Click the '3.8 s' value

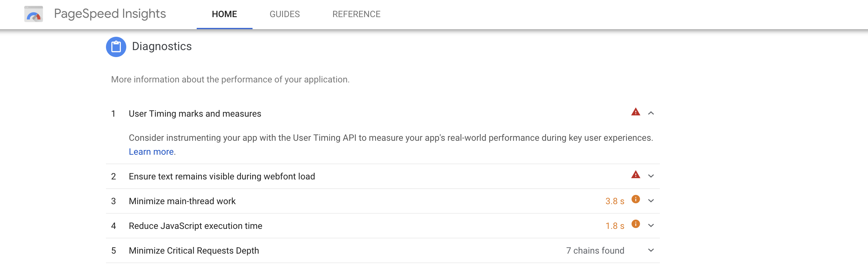click(x=615, y=201)
